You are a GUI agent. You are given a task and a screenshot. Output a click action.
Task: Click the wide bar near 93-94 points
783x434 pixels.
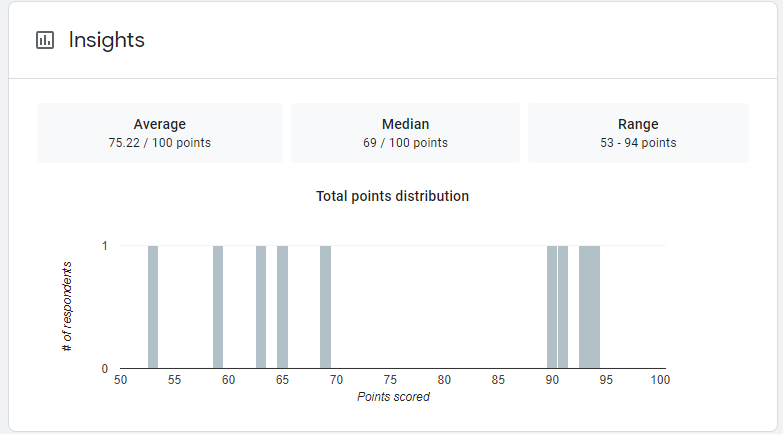[x=589, y=307]
